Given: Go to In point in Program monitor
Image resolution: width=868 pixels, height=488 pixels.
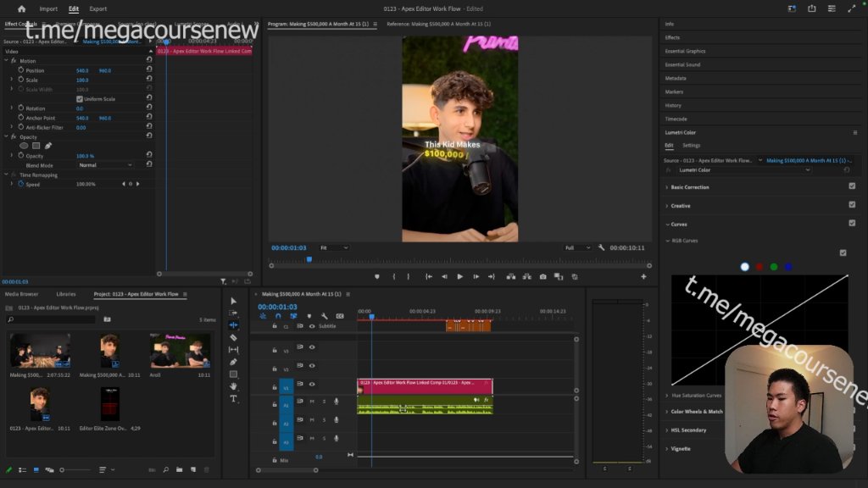Looking at the screenshot, I should pyautogui.click(x=429, y=277).
